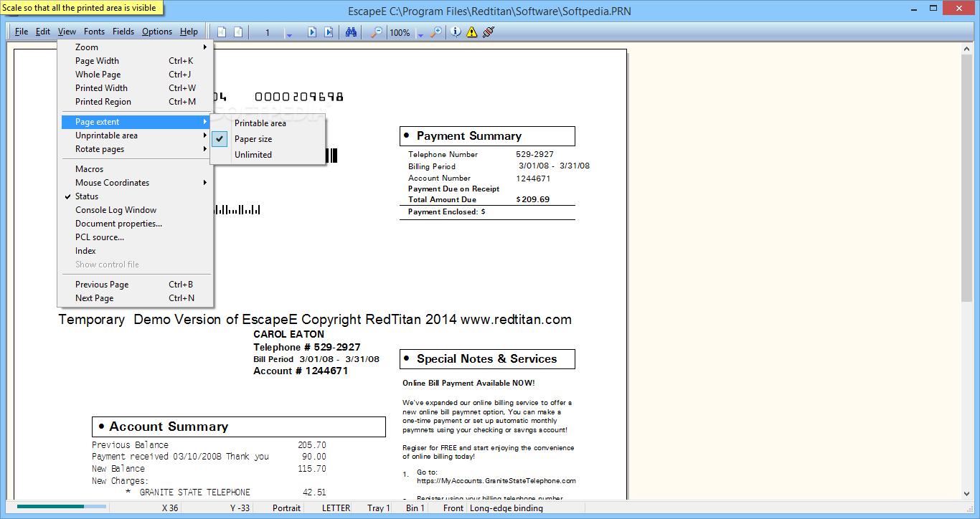Click Portrait orientation in status bar
The height and width of the screenshot is (519, 980).
(286, 508)
